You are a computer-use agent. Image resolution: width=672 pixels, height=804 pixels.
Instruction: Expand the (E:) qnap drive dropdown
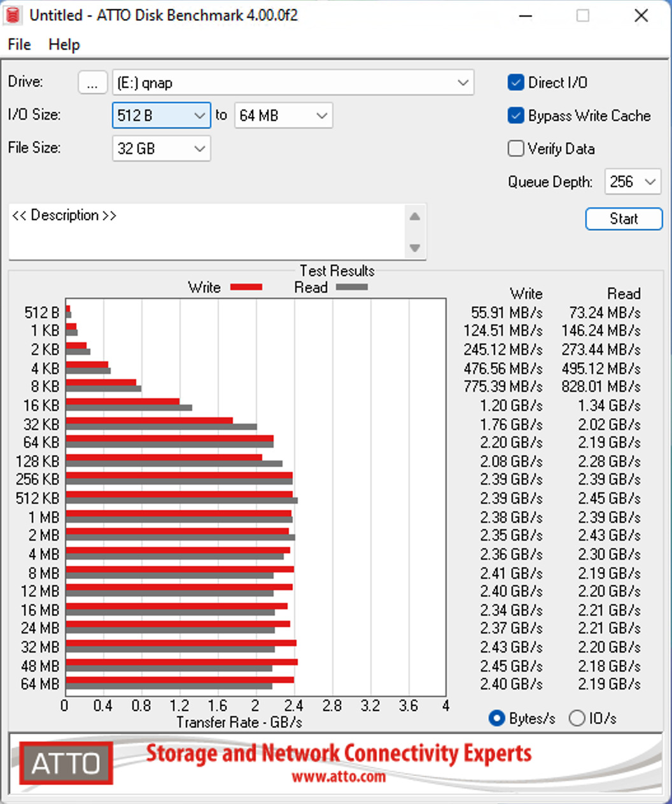[463, 83]
